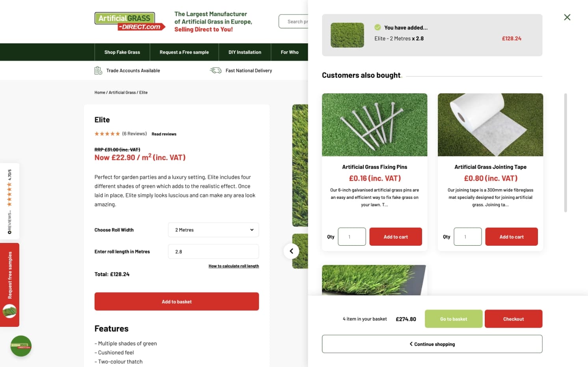Open the Shop Fake Grass menu

point(122,52)
